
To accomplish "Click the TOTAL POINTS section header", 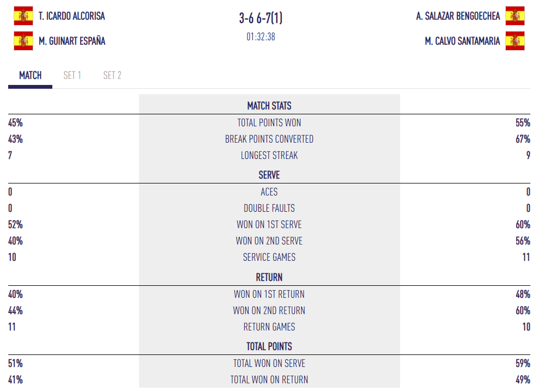I will 269,346.
